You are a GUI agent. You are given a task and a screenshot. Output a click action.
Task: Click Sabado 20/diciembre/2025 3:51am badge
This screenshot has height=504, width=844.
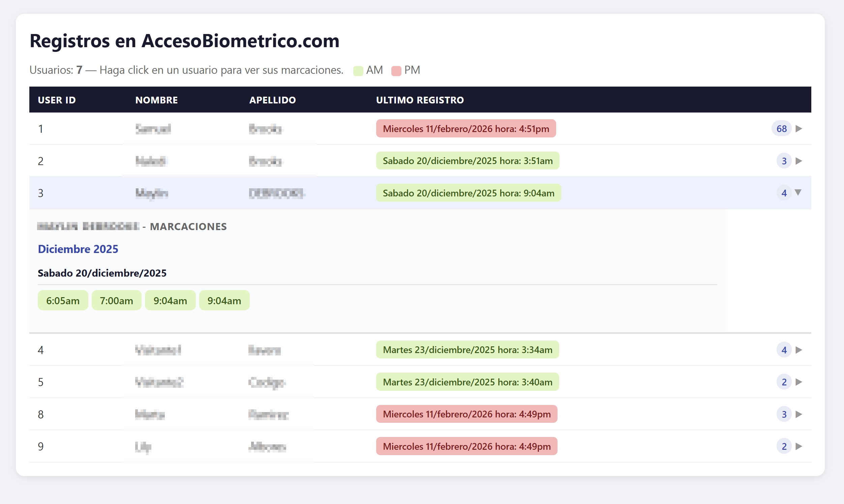pyautogui.click(x=467, y=161)
